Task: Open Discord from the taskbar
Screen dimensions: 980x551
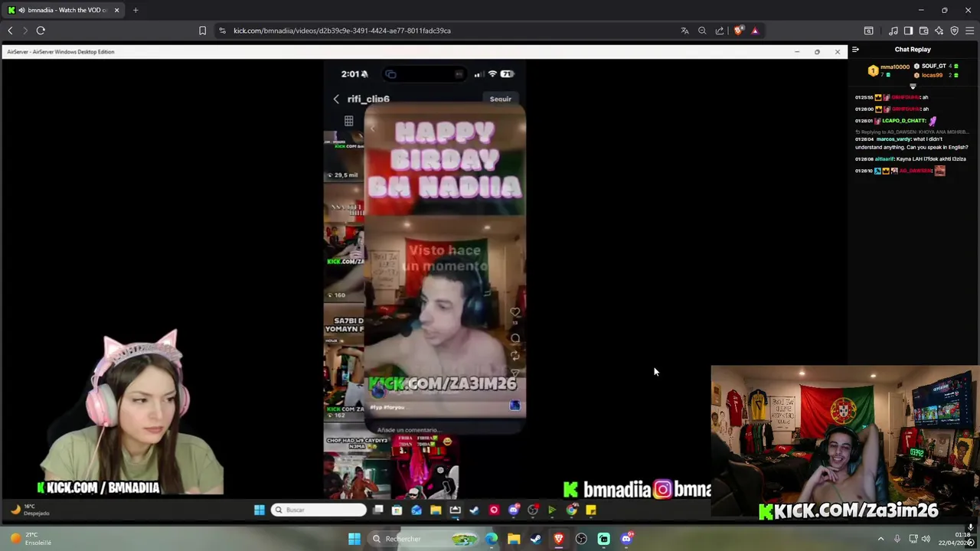Action: point(626,539)
